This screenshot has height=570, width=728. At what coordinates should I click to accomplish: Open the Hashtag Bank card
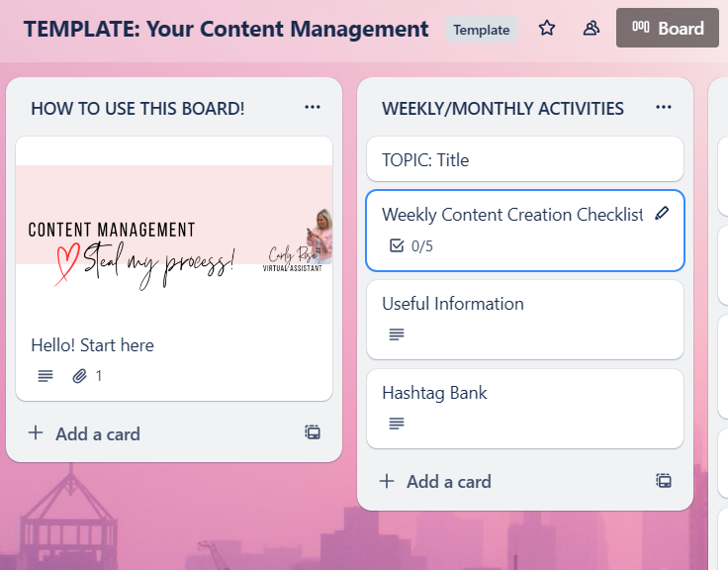click(525, 409)
